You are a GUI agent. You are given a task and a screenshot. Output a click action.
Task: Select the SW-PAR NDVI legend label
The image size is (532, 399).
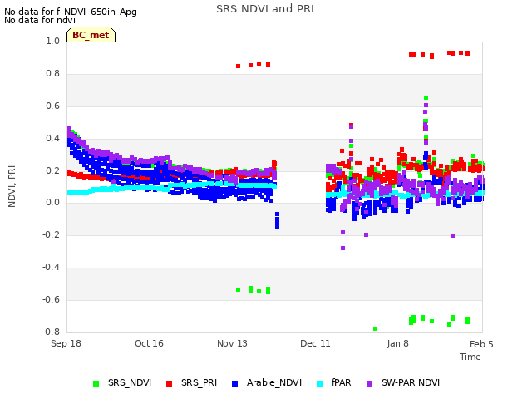click(x=411, y=382)
